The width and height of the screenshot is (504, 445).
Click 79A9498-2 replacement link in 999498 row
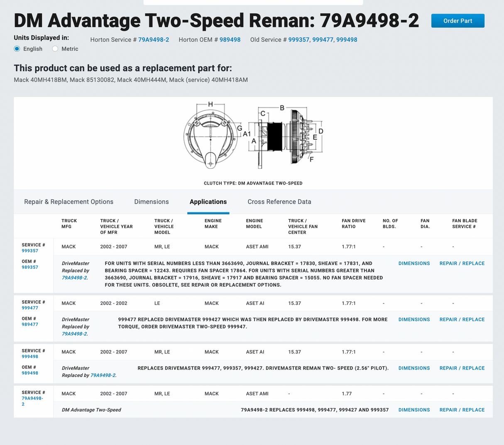click(x=103, y=375)
